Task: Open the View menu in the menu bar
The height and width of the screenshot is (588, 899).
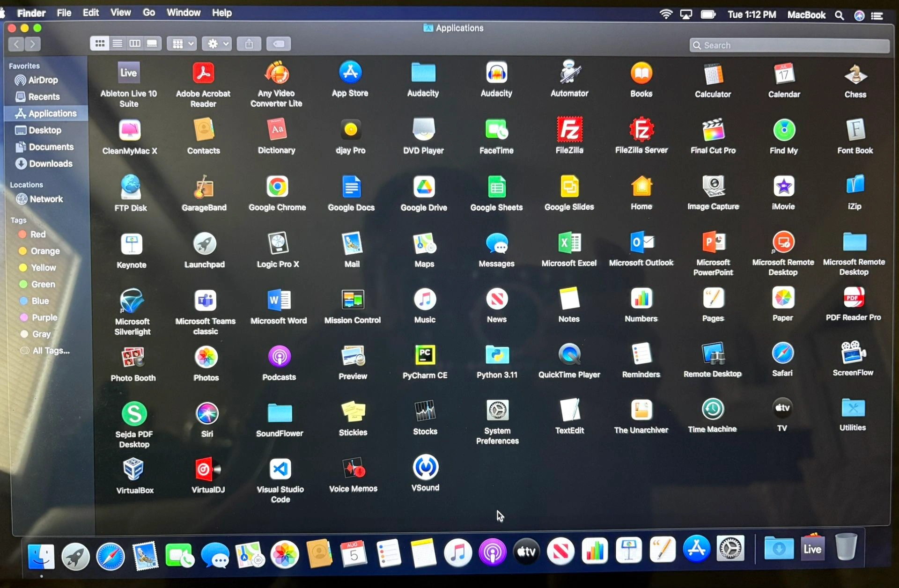Action: pyautogui.click(x=120, y=13)
